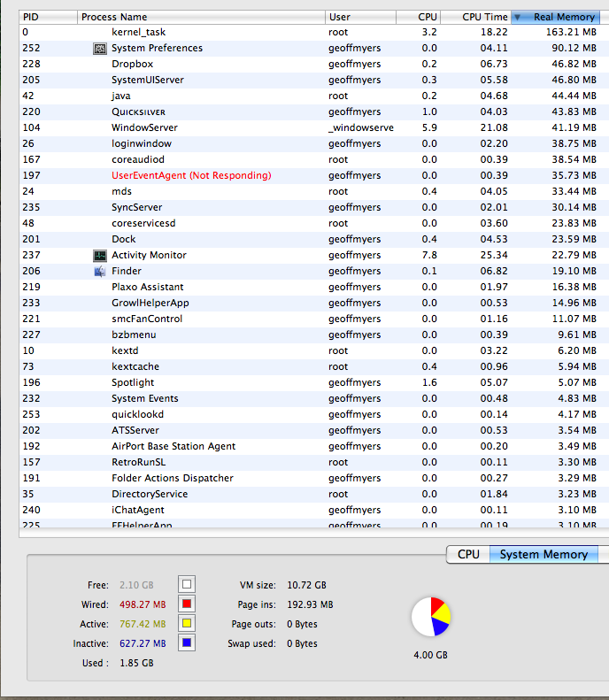Image resolution: width=609 pixels, height=700 pixels.
Task: Click the 498.27 MB wired value
Action: tap(143, 604)
